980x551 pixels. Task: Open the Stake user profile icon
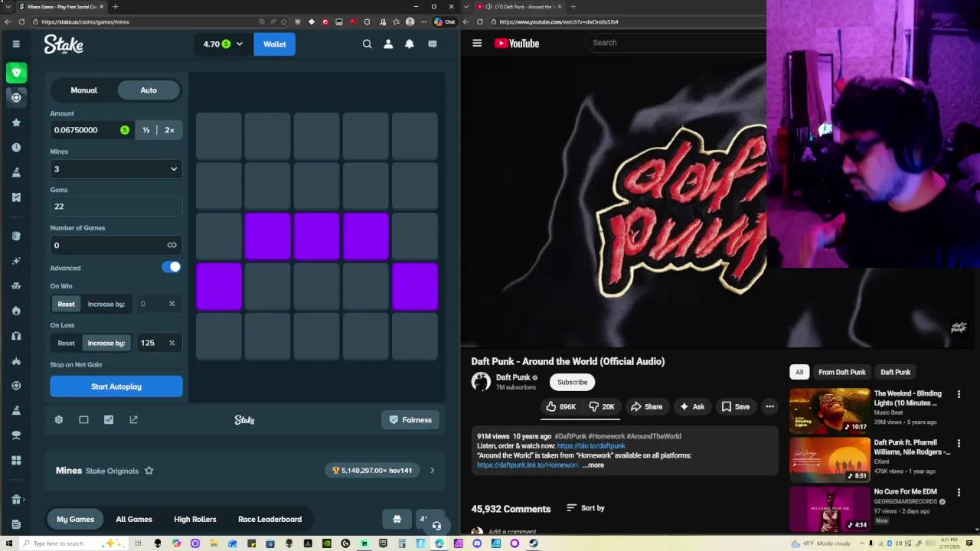point(388,44)
